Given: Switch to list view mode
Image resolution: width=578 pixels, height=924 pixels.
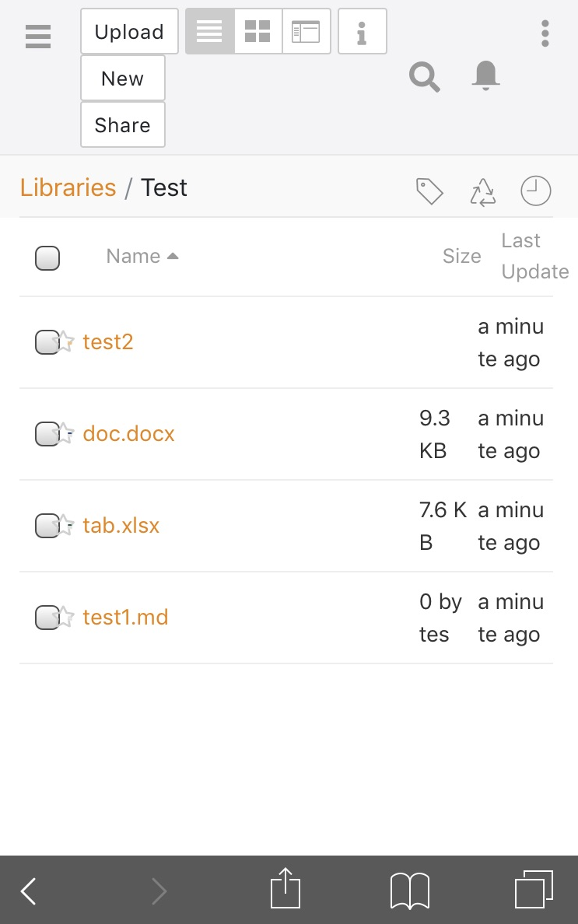Looking at the screenshot, I should pos(209,31).
